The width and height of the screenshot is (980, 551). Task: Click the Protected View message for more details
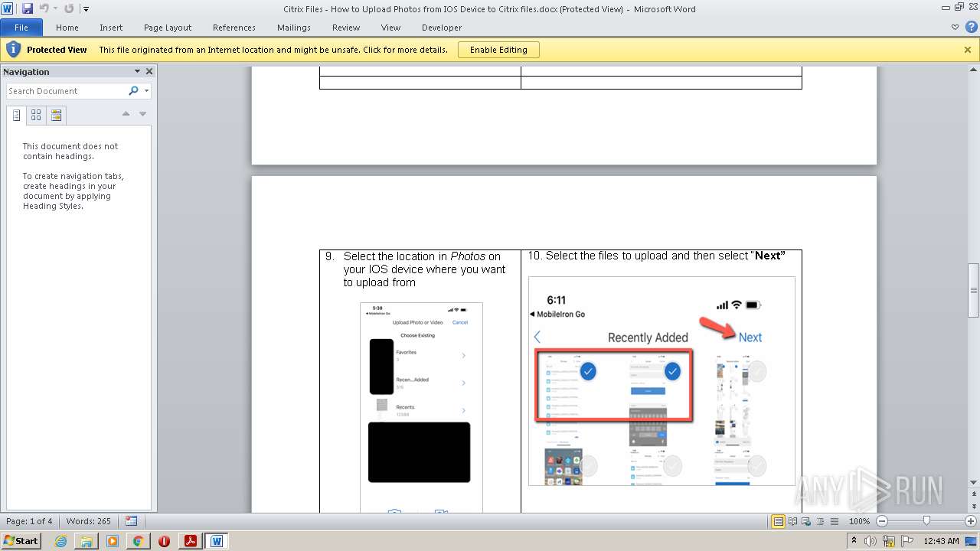(273, 50)
